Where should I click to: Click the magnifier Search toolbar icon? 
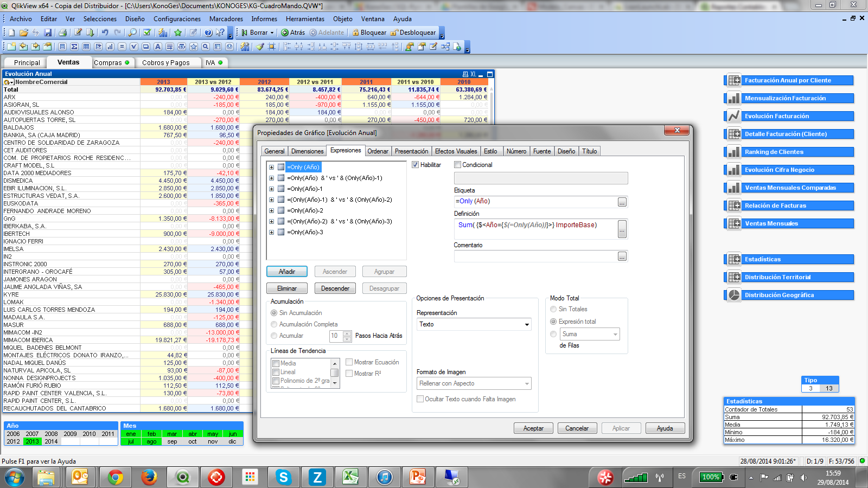tap(132, 33)
